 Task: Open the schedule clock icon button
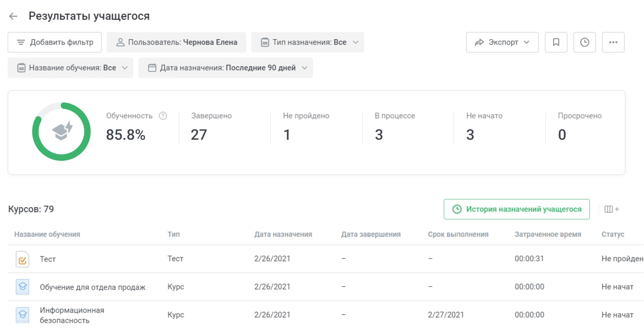tap(584, 42)
